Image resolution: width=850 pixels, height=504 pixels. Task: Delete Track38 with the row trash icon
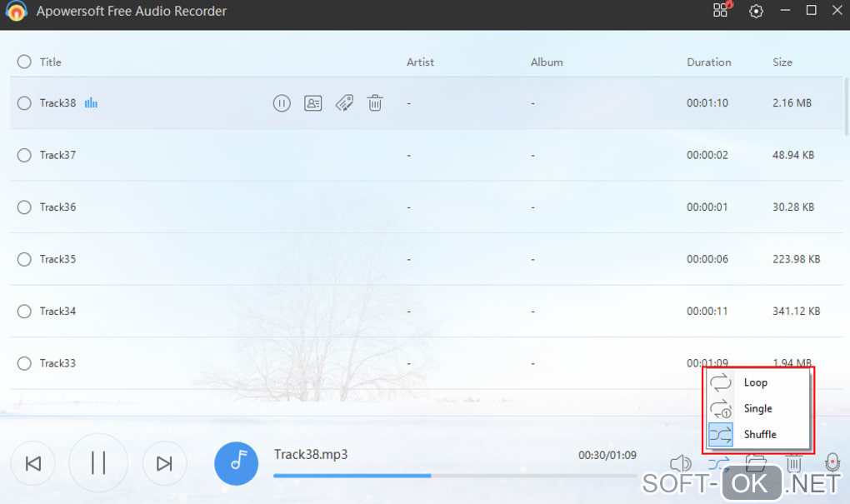pyautogui.click(x=375, y=103)
